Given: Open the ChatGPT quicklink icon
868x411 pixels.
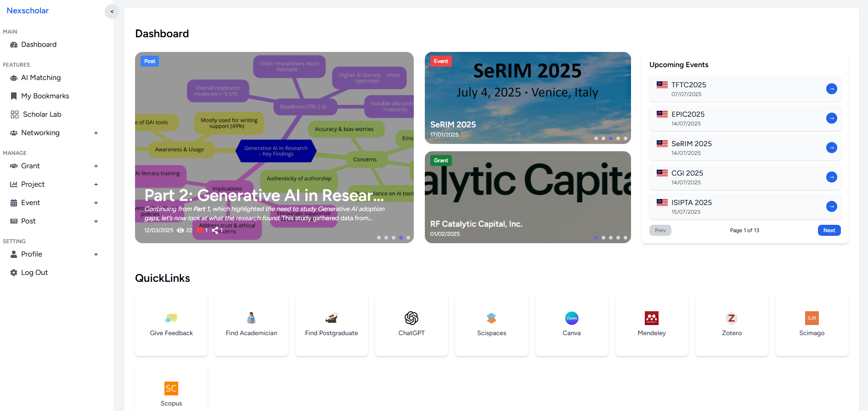Looking at the screenshot, I should (x=411, y=318).
